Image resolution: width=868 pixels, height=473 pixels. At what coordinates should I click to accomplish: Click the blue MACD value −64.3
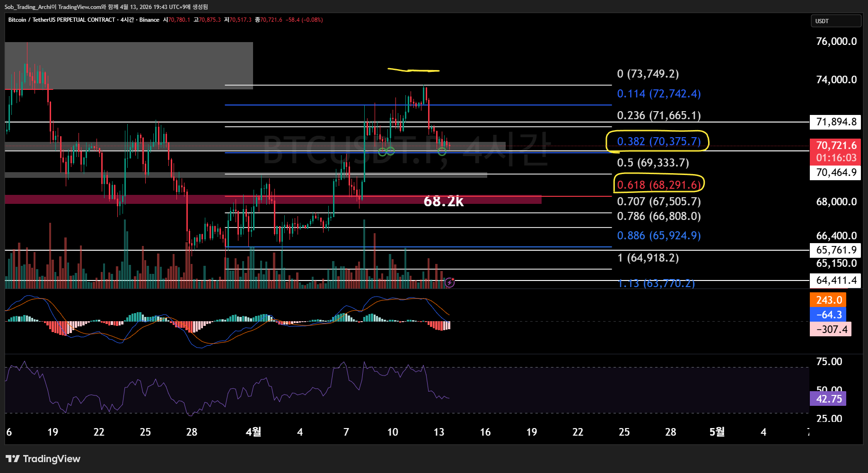point(828,315)
